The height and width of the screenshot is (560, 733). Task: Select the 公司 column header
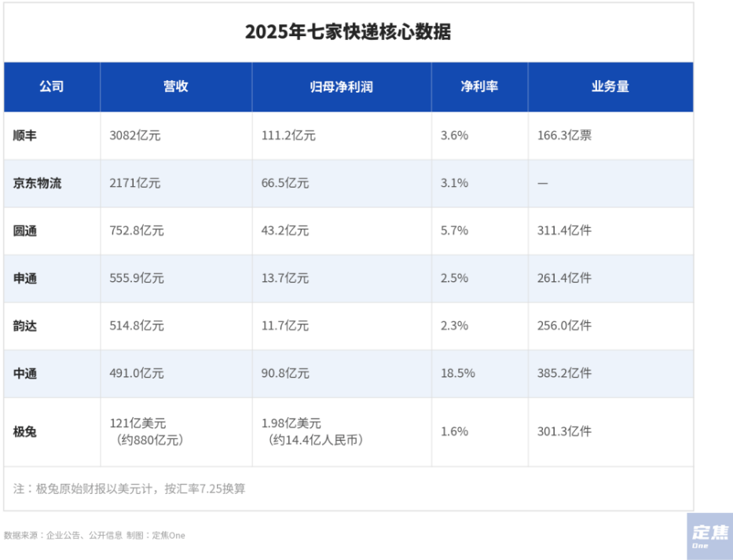click(x=51, y=86)
